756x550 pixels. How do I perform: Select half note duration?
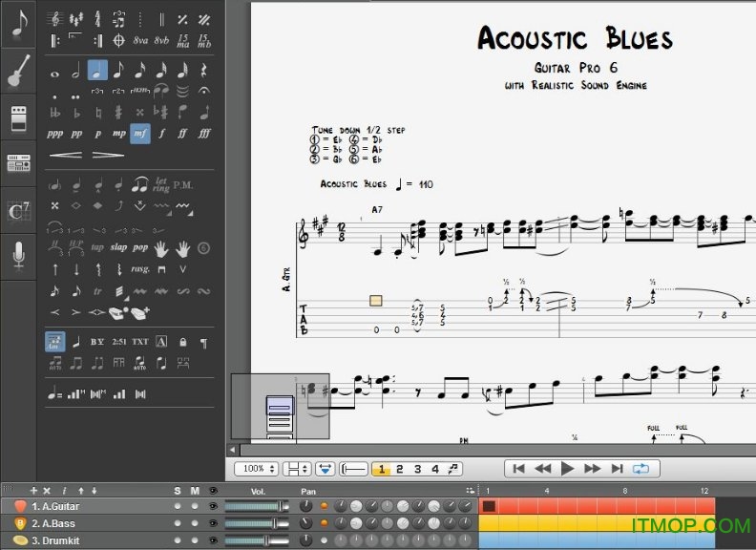click(x=75, y=72)
